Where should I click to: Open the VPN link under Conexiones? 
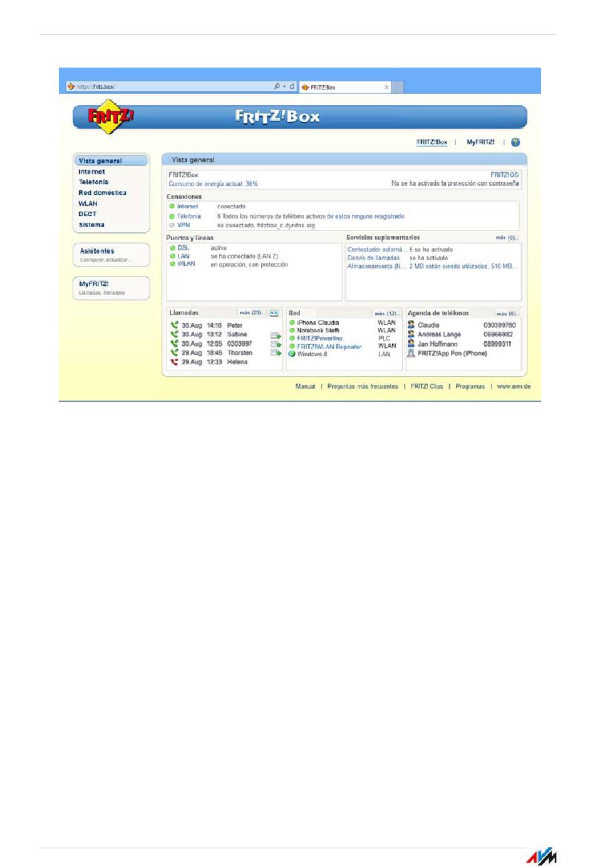[x=183, y=225]
